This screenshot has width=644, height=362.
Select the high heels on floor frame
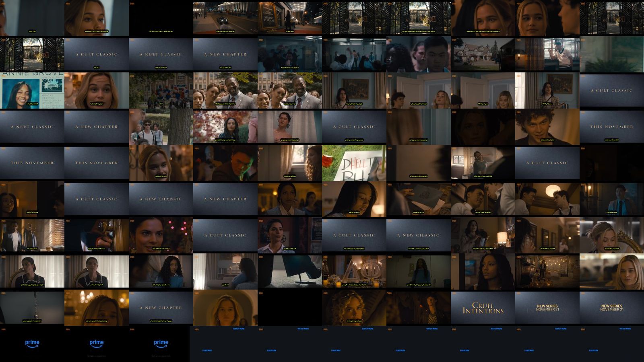point(290,271)
